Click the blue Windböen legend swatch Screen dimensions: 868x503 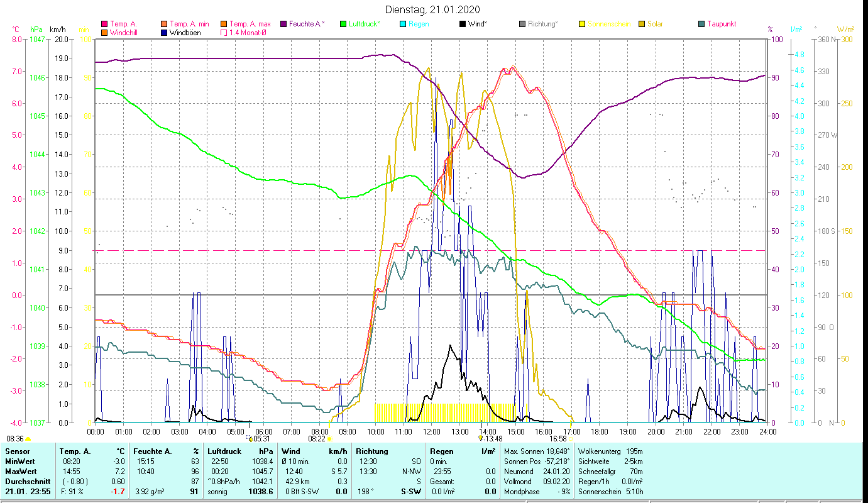pos(164,32)
